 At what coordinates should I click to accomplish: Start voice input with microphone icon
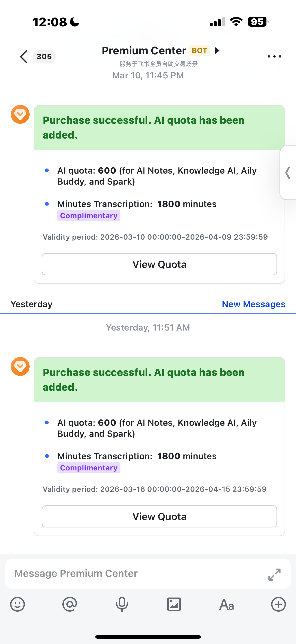coord(122,604)
